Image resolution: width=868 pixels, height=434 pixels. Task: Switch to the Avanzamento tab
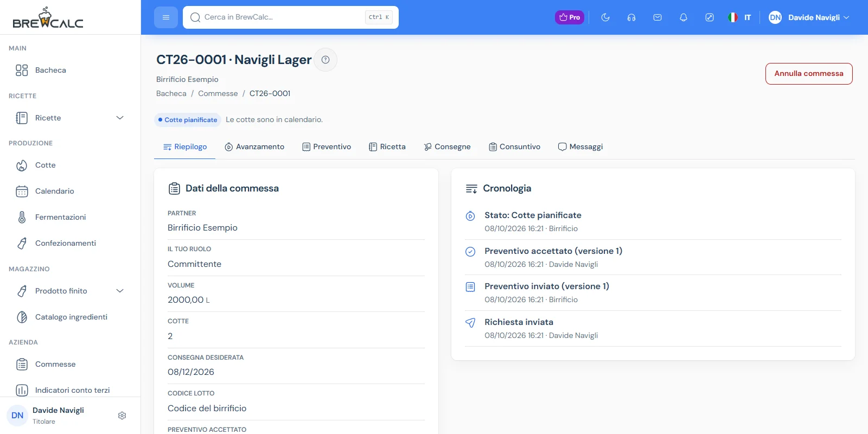coord(254,147)
